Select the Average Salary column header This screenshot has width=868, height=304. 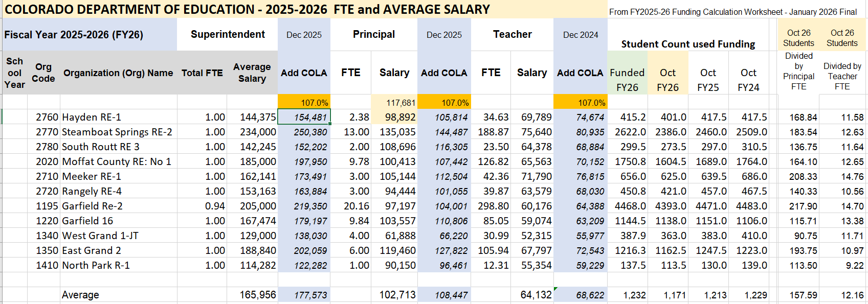click(x=252, y=73)
